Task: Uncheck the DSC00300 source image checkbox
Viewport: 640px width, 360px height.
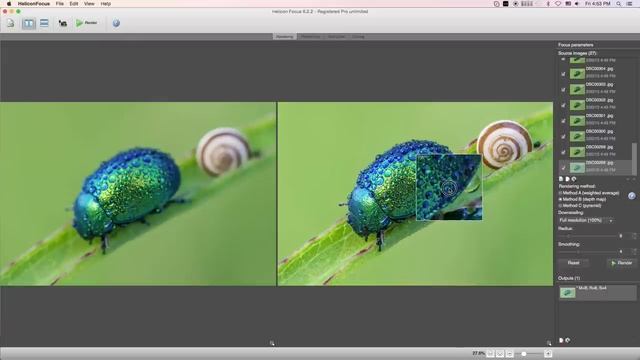Action: [x=563, y=136]
